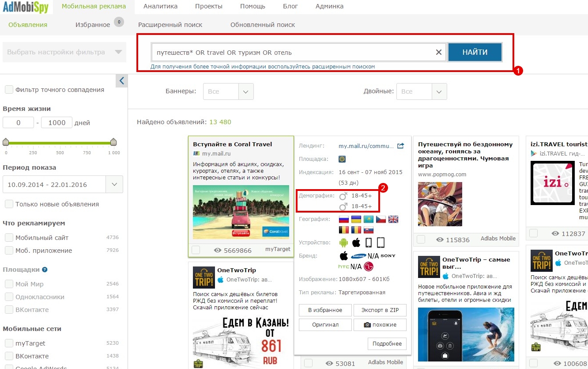Open the Аналитика menu tab

click(160, 7)
